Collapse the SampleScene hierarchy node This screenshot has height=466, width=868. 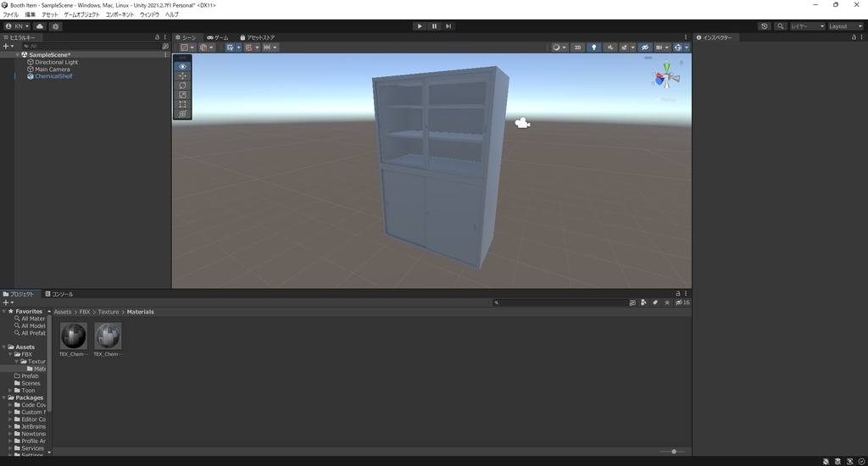pyautogui.click(x=18, y=55)
